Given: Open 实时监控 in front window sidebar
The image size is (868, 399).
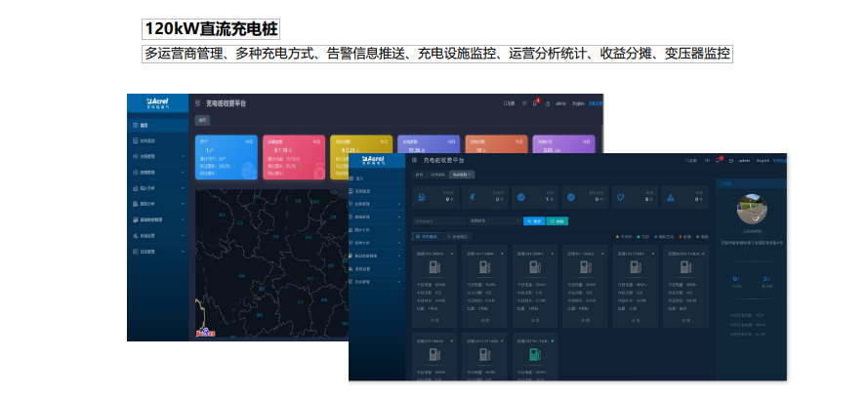Looking at the screenshot, I should tap(377, 191).
